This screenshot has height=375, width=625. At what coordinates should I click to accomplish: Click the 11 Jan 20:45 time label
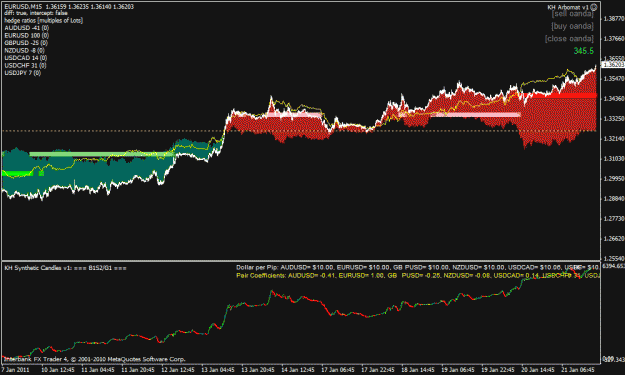pyautogui.click(x=138, y=369)
